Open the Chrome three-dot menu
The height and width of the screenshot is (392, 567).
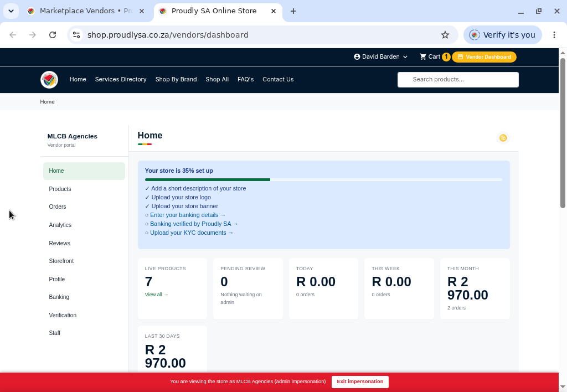pos(554,35)
